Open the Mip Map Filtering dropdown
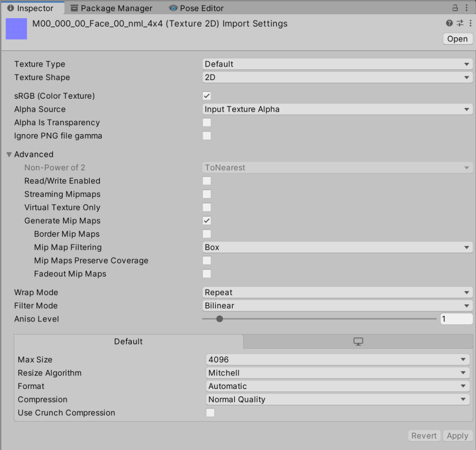This screenshot has height=450, width=476. (337, 247)
